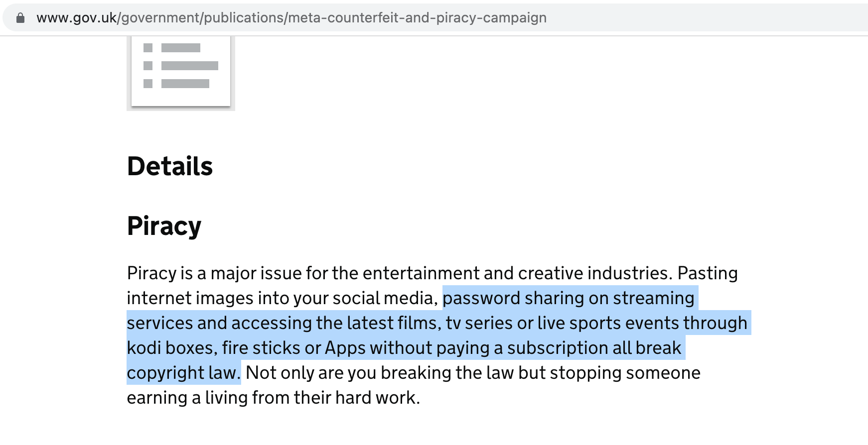Click the highlighted 'copyright law.' text

[183, 373]
